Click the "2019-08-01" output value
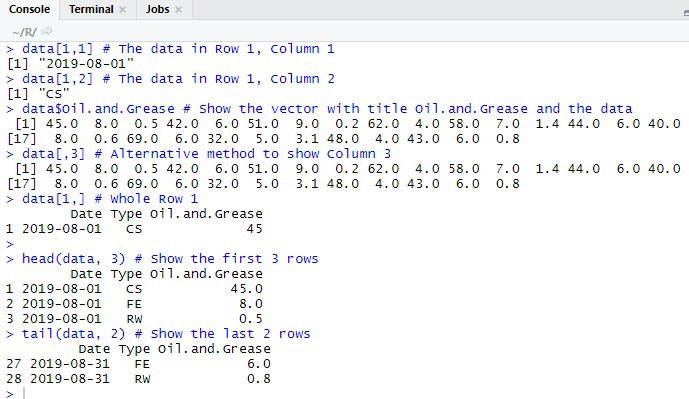Image resolution: width=689 pixels, height=399 pixels. (86, 64)
